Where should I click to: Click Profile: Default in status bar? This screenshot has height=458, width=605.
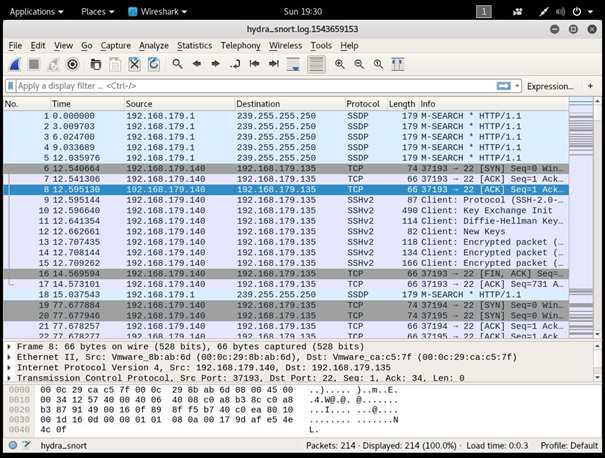pyautogui.click(x=569, y=446)
